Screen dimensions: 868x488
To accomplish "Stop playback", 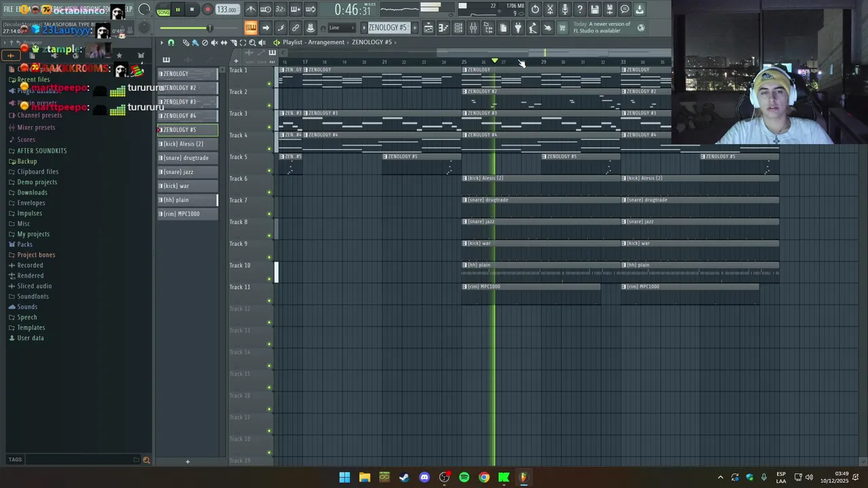I will 193,10.
